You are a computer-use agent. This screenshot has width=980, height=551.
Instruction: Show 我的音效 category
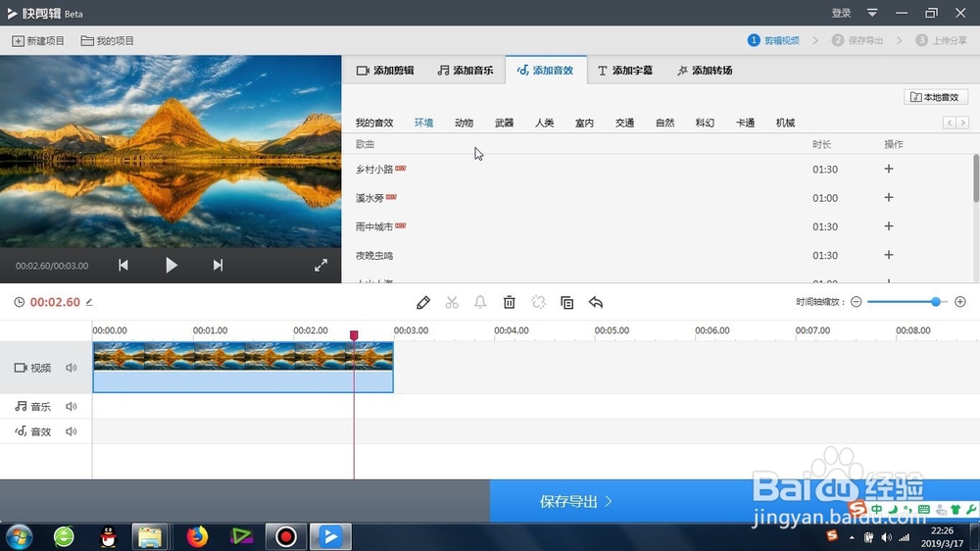tap(374, 123)
